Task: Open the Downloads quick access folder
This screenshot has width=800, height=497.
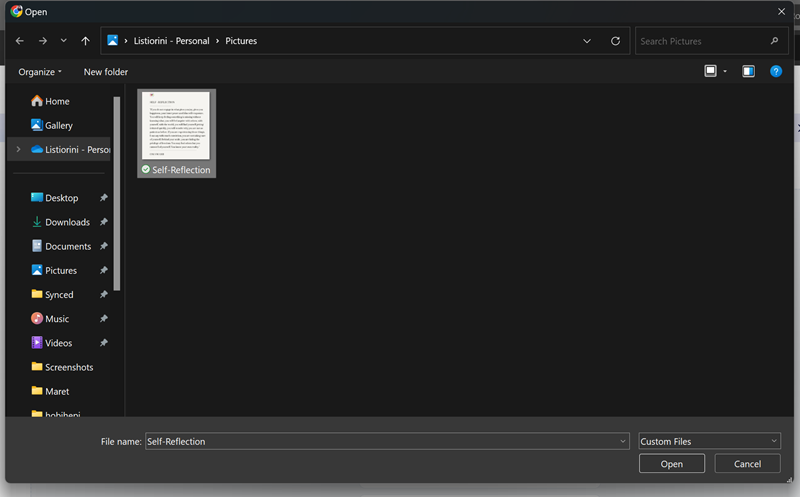Action: (67, 222)
